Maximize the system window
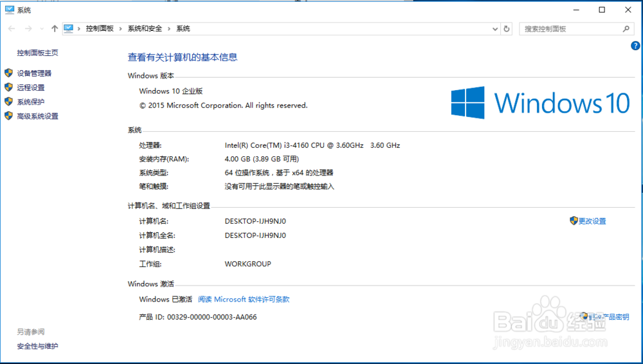The height and width of the screenshot is (364, 643). tap(602, 10)
